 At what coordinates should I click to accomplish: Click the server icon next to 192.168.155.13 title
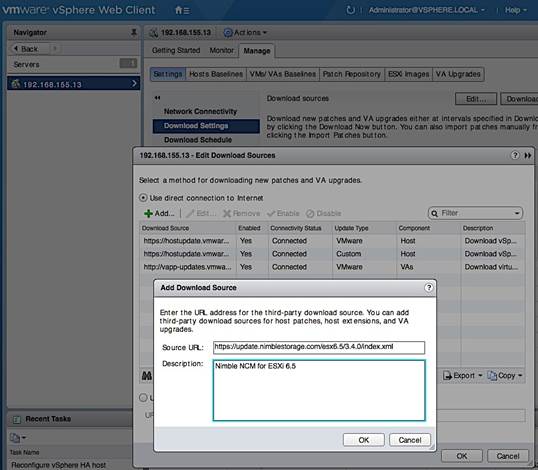pos(153,33)
